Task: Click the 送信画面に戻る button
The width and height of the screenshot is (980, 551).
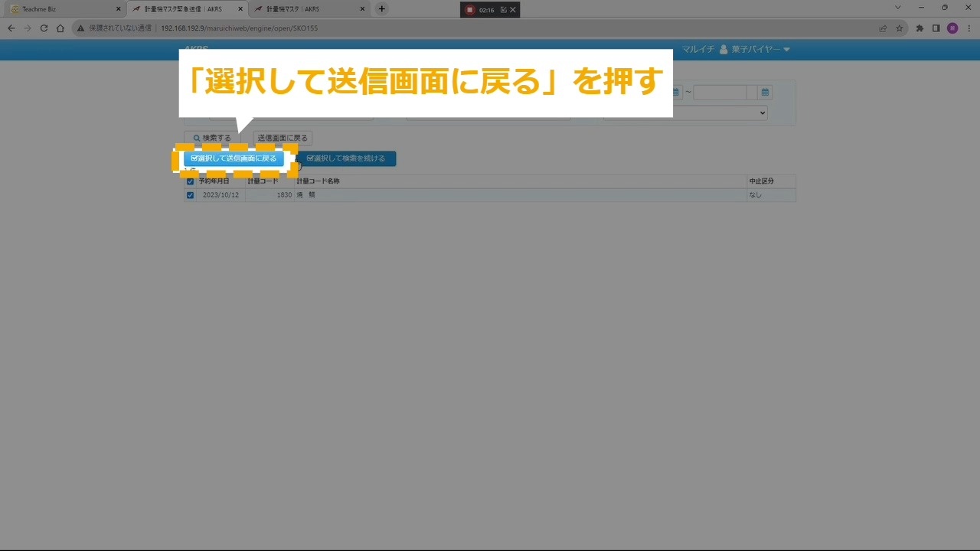Action: pyautogui.click(x=283, y=139)
